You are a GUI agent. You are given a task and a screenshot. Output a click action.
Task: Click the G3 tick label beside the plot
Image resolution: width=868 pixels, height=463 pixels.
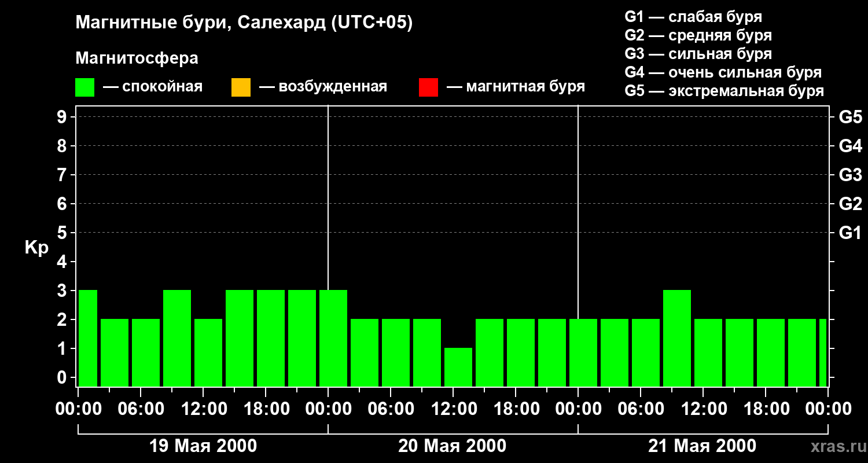(850, 175)
